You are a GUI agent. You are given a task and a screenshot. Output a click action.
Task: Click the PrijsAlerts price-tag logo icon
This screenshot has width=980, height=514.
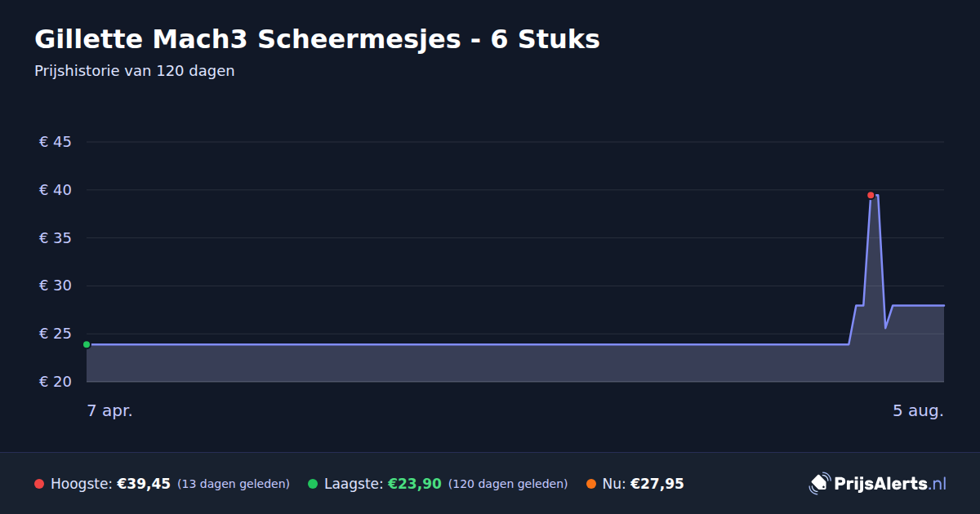point(819,484)
